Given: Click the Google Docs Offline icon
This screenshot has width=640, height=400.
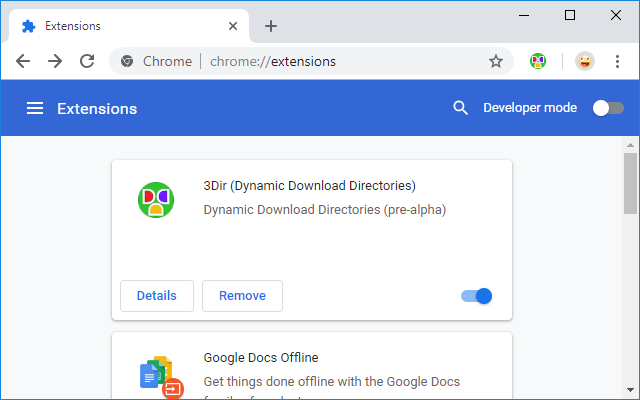Looking at the screenshot, I should coord(162,377).
